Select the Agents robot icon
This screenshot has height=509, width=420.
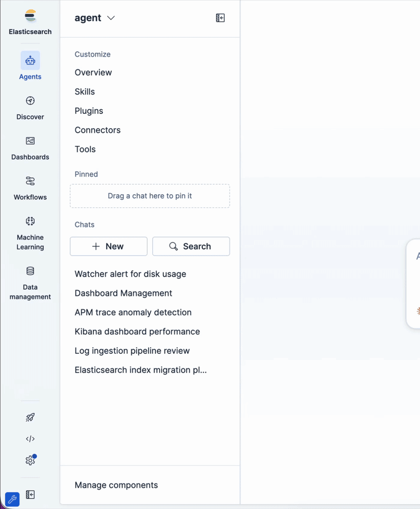30,60
